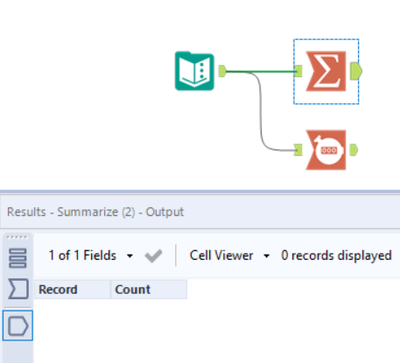Select the Summarize tool on canvas
The height and width of the screenshot is (363, 400).
[x=326, y=71]
